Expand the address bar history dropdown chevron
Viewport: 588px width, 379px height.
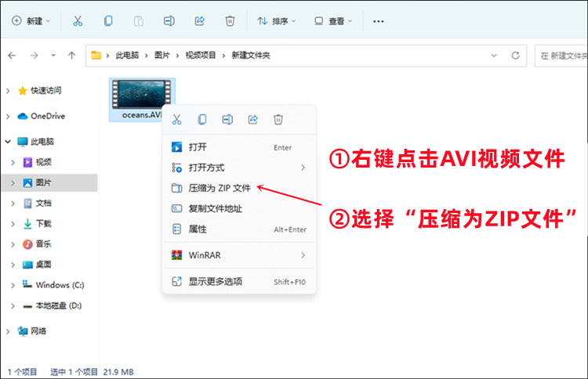point(494,56)
